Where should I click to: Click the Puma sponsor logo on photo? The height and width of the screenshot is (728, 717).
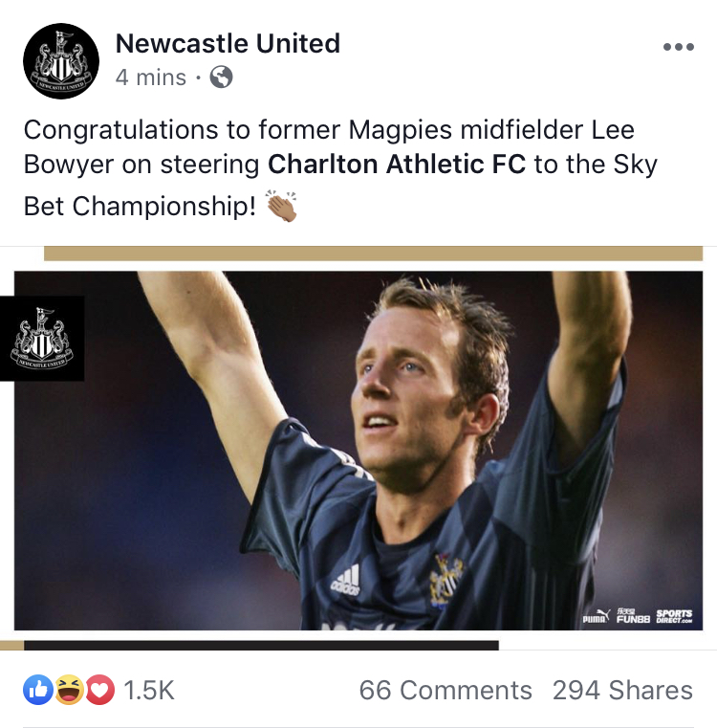point(597,616)
